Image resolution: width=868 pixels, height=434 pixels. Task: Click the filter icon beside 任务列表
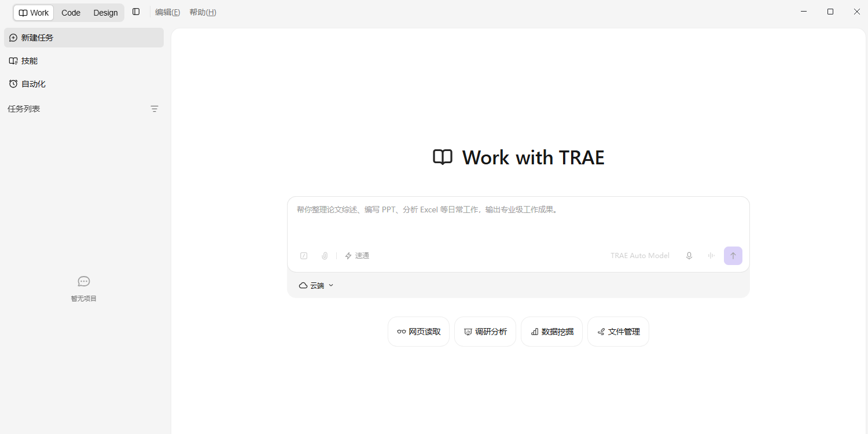point(155,109)
